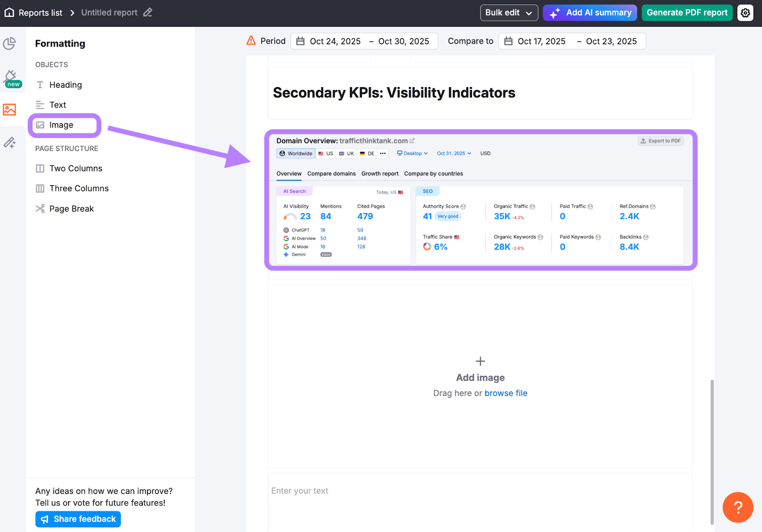Open the Desktop device dropdown
Screen dimensions: 762x532
click(411, 153)
